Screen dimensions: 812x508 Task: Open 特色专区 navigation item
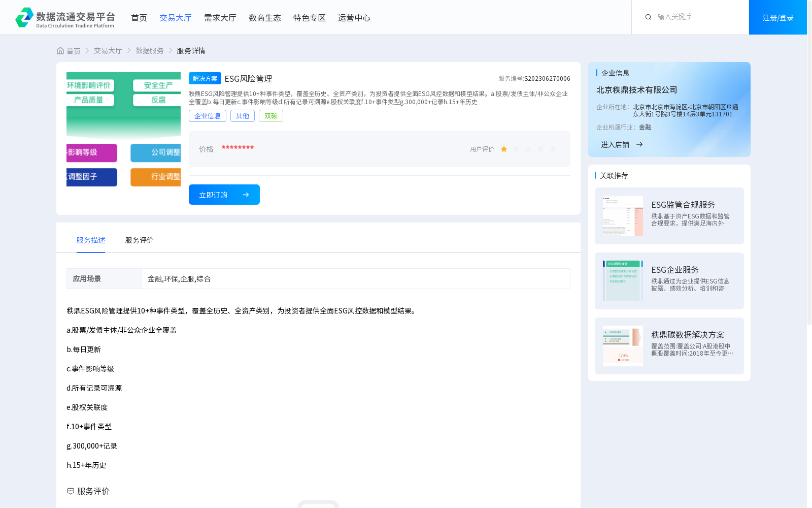click(310, 18)
